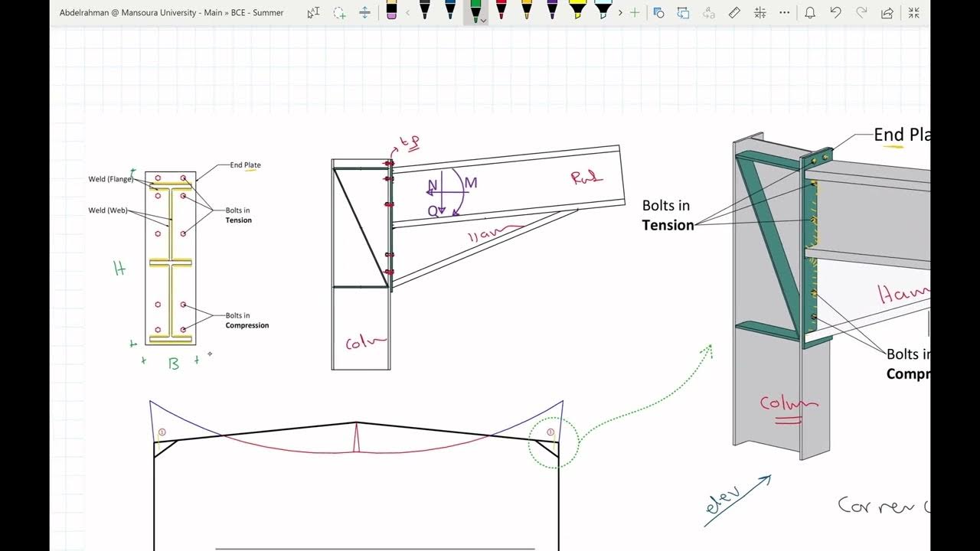Viewport: 980px width, 551px height.
Task: Undo the last ink stroke
Action: point(836,12)
